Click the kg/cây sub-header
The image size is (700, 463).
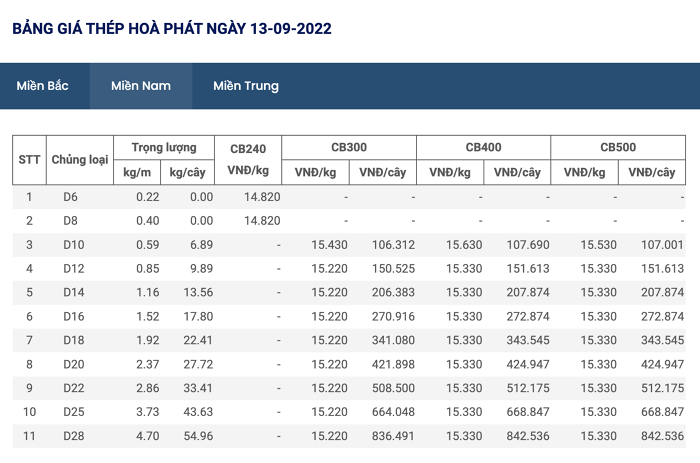point(188,172)
